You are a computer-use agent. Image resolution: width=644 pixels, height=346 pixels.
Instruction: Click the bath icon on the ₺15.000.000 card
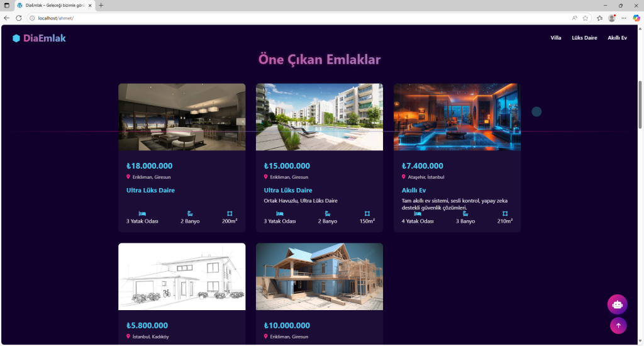(x=328, y=214)
